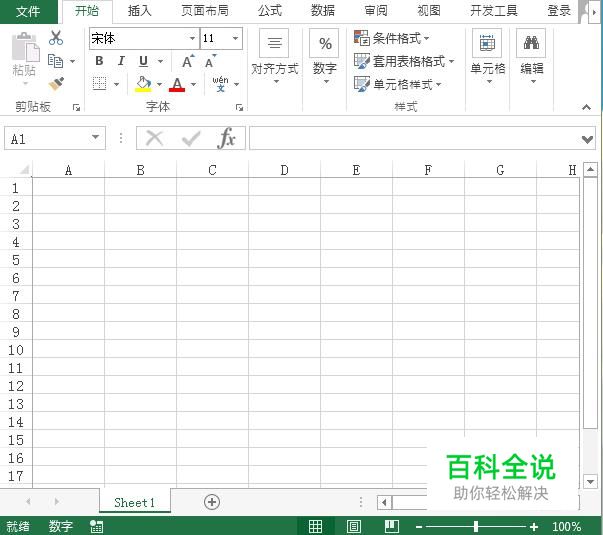The image size is (603, 535).
Task: Apply red font color
Action: 177,84
